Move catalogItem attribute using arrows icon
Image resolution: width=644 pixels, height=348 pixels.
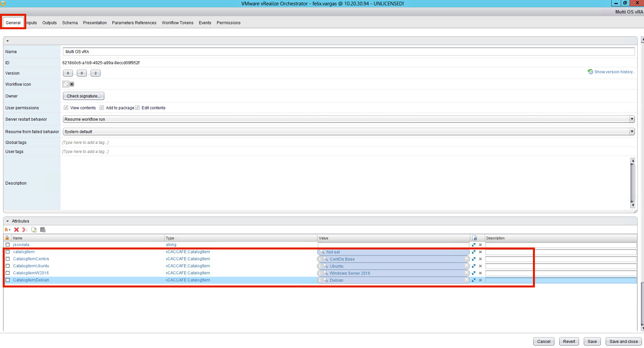pyautogui.click(x=474, y=252)
